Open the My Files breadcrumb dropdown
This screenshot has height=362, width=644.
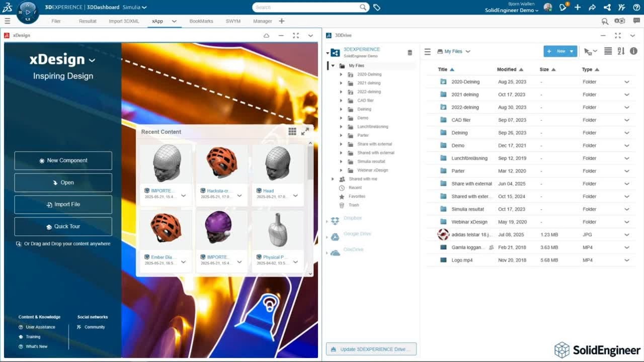pyautogui.click(x=468, y=51)
